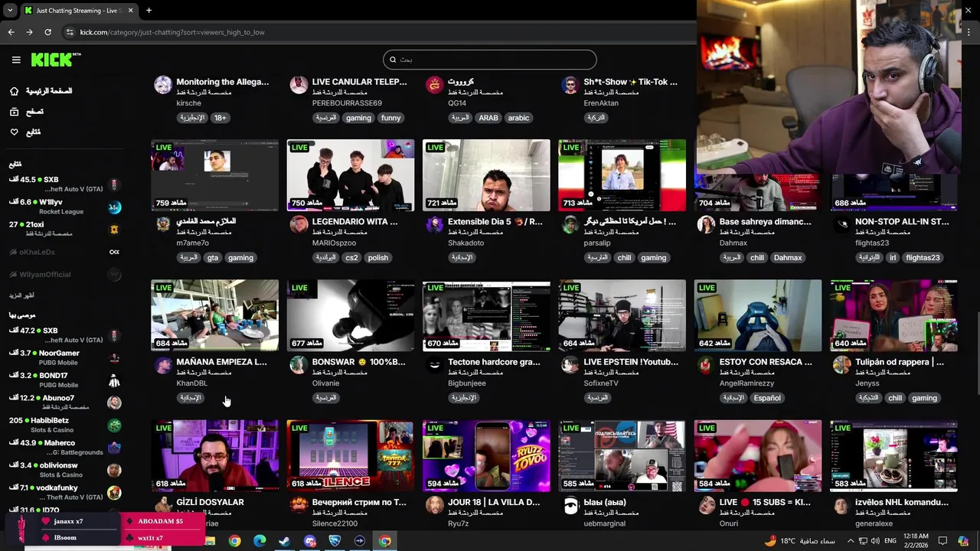This screenshot has width=980, height=551.
Task: Open SXB avatar in following list
Action: pos(114,184)
